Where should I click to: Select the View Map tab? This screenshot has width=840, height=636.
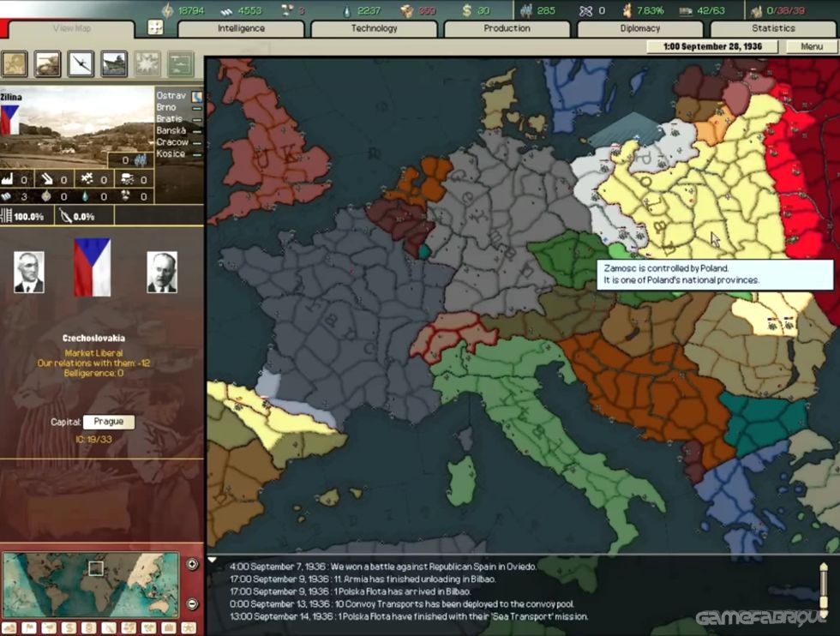(72, 28)
